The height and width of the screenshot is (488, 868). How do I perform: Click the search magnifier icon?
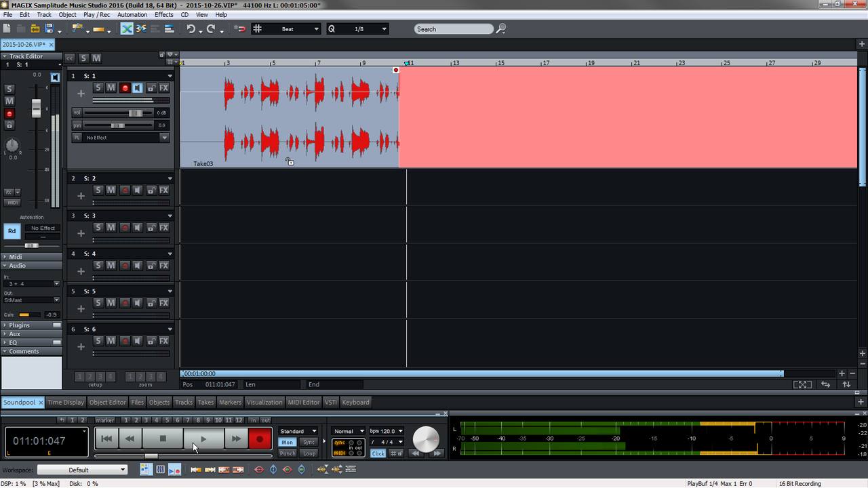(501, 29)
